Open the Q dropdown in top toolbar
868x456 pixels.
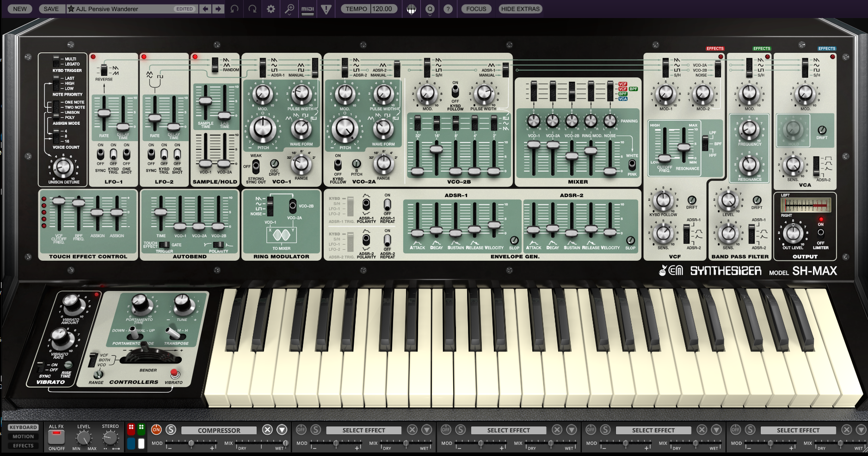[x=430, y=9]
